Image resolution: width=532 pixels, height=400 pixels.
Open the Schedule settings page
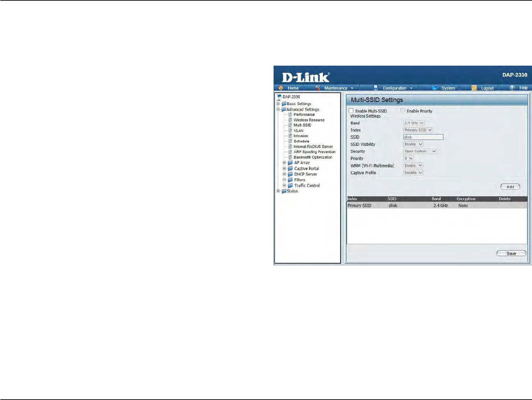tap(301, 141)
